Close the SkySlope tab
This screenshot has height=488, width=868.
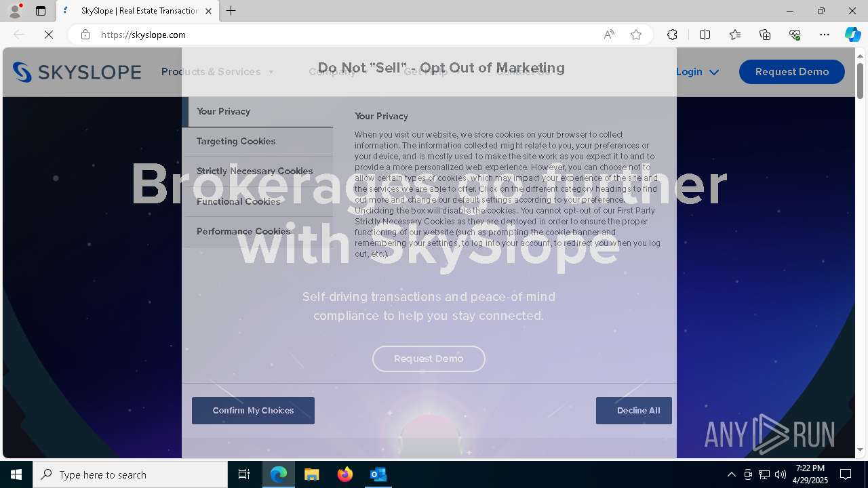tap(208, 11)
